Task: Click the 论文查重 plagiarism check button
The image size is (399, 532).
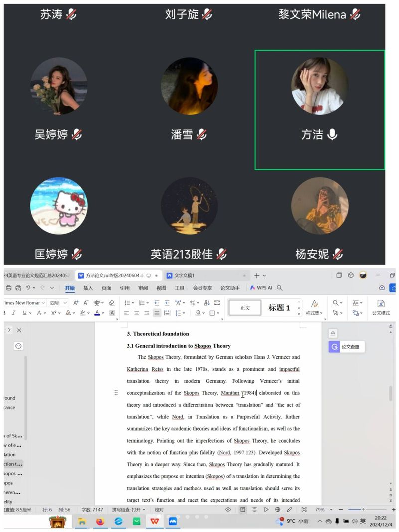Action: coord(347,347)
